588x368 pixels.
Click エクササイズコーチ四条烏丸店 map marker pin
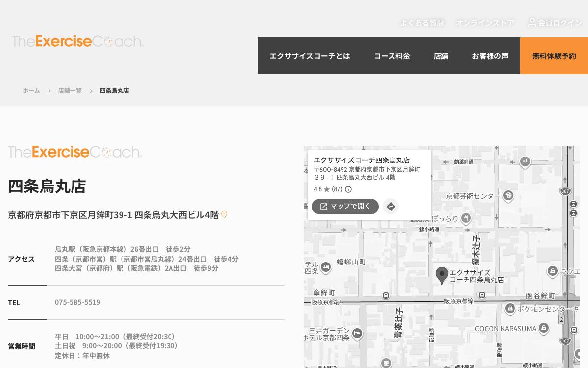pos(442,276)
